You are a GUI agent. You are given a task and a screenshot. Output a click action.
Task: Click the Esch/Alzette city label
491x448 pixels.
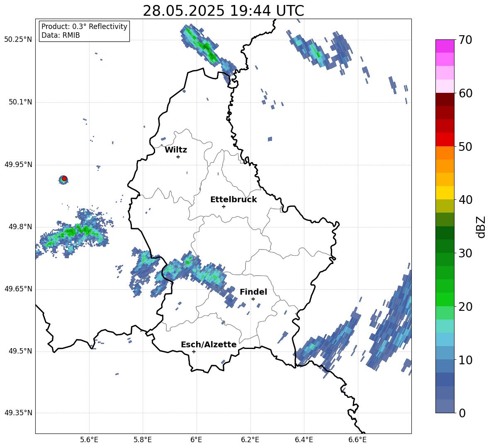(x=209, y=344)
